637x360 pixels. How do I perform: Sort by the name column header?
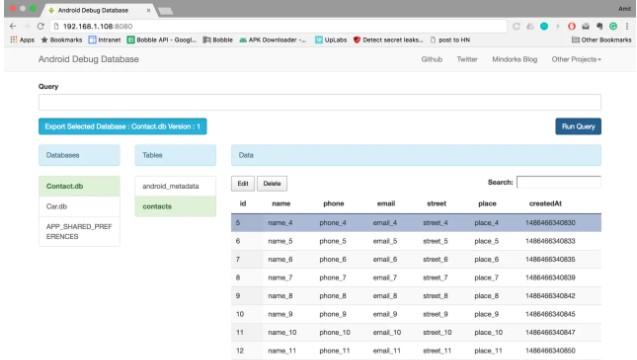coord(281,204)
